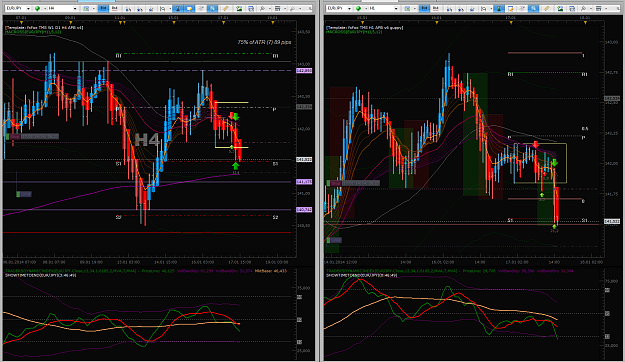Click the window-shaped icon after the picture icon, left chart
Image resolution: width=625 pixels, height=362 pixels.
250,8
